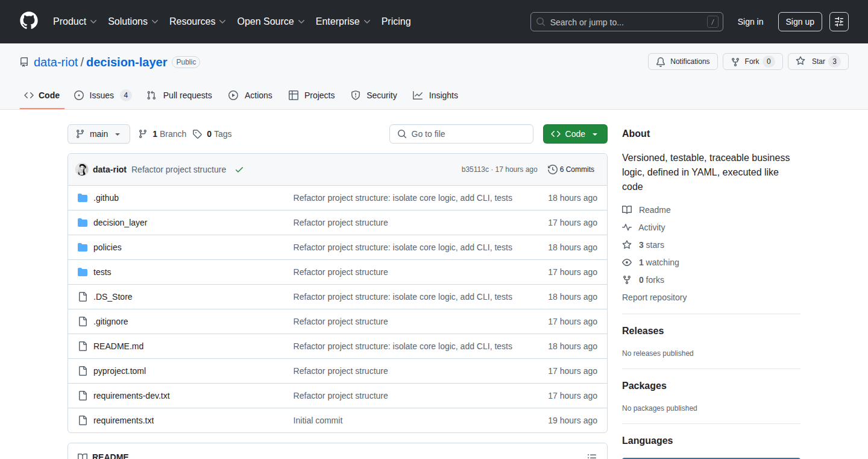Image resolution: width=868 pixels, height=459 pixels.
Task: Open the decision_layer folder
Action: click(x=121, y=223)
